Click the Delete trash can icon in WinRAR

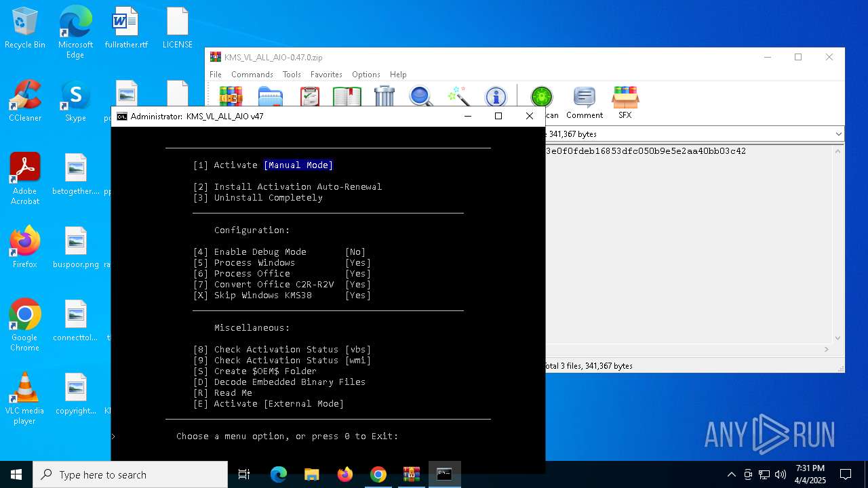384,96
